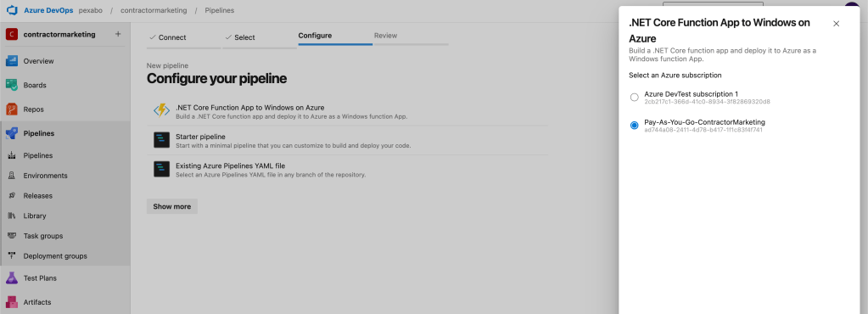The width and height of the screenshot is (868, 314).
Task: Click Pipelines in the breadcrumb
Action: (x=219, y=10)
